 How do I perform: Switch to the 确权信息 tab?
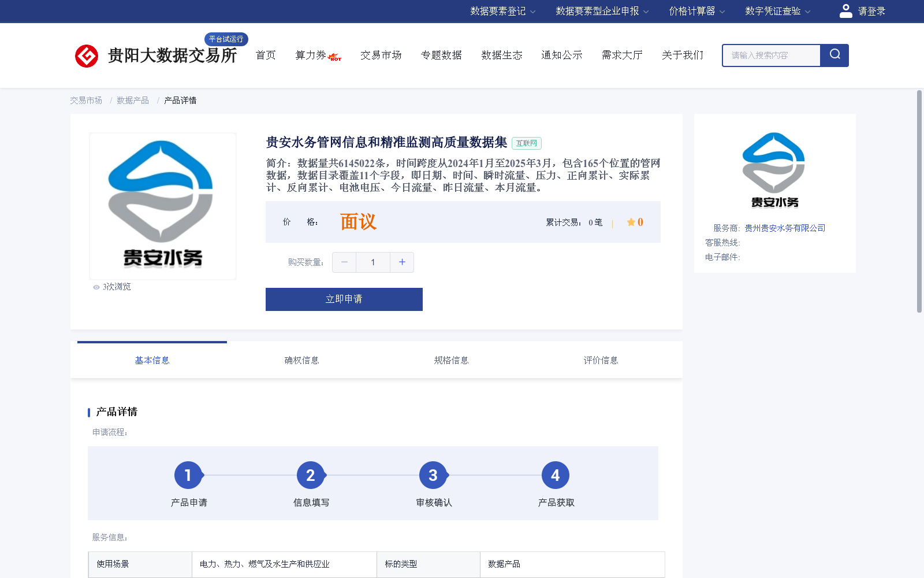[301, 360]
